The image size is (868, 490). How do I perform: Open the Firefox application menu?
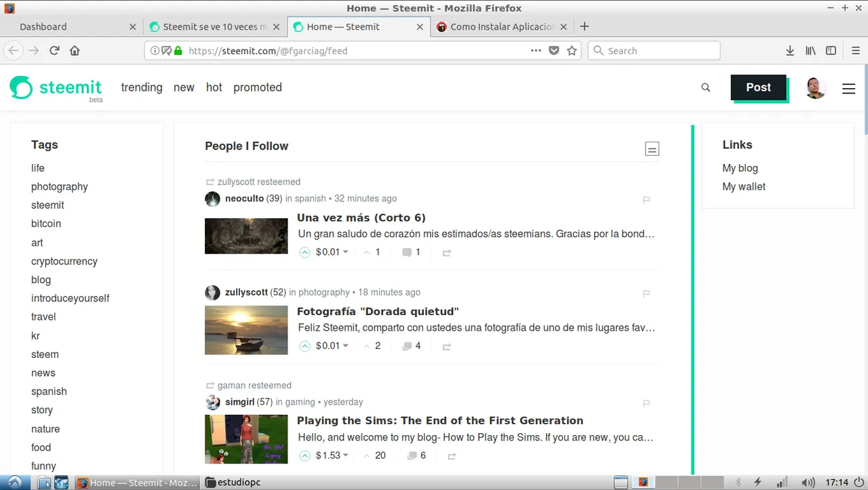[855, 51]
